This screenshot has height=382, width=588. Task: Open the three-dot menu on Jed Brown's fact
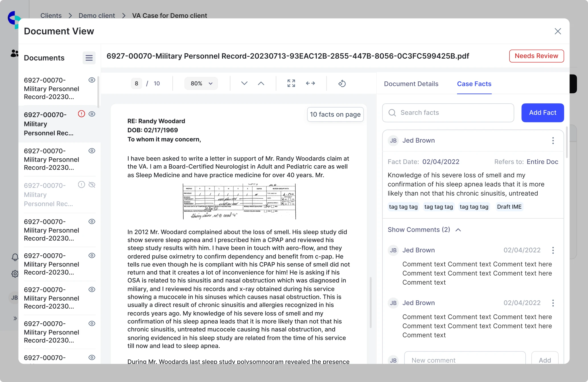[x=553, y=140]
